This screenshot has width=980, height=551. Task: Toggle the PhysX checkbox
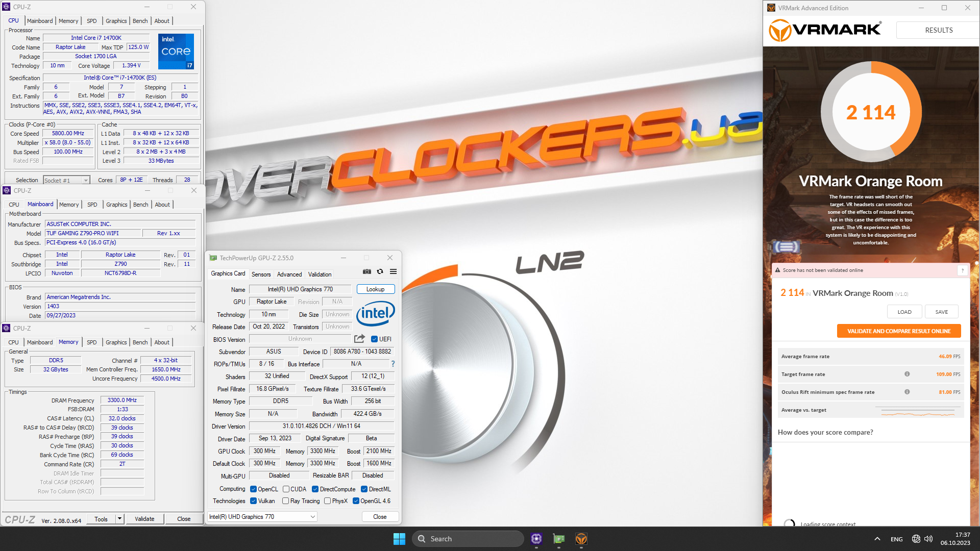click(x=327, y=501)
